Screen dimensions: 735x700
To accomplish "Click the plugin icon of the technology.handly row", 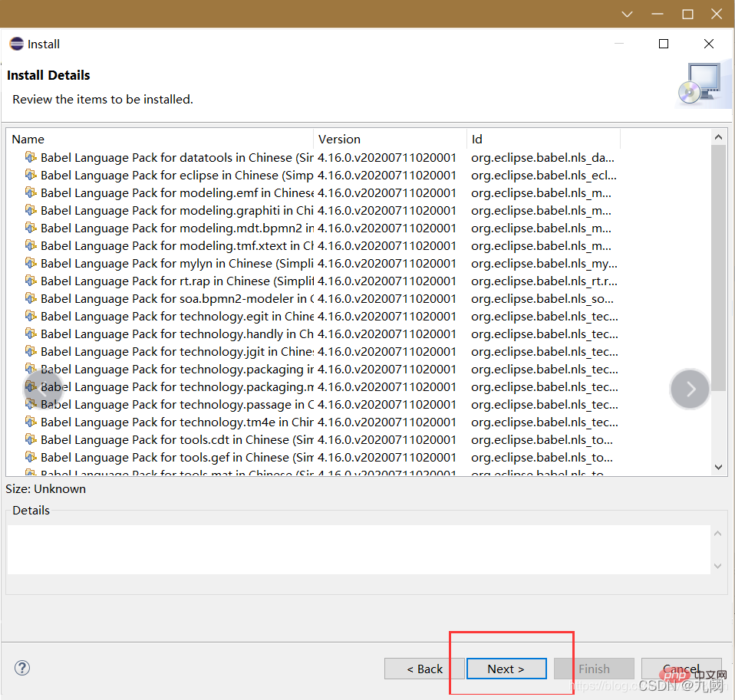I will (31, 334).
